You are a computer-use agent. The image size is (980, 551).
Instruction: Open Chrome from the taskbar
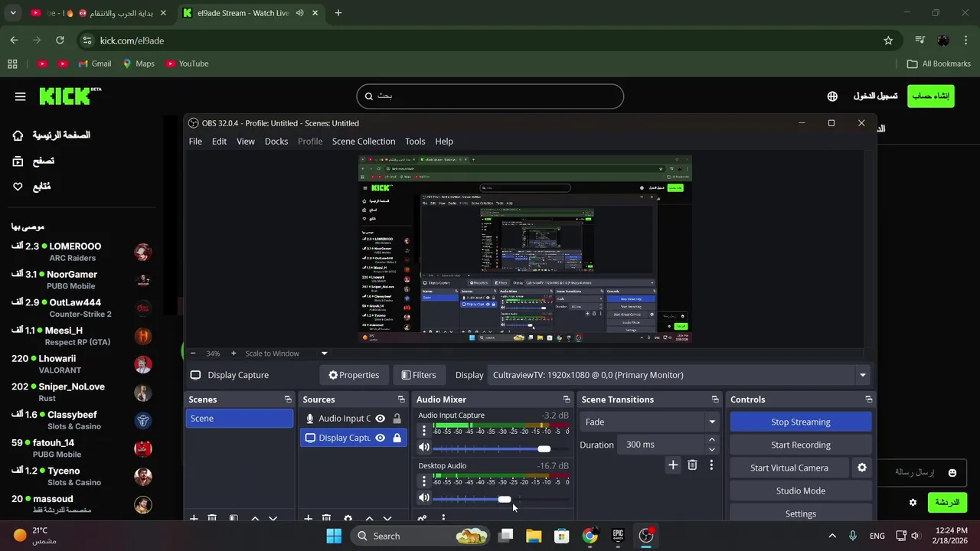590,536
